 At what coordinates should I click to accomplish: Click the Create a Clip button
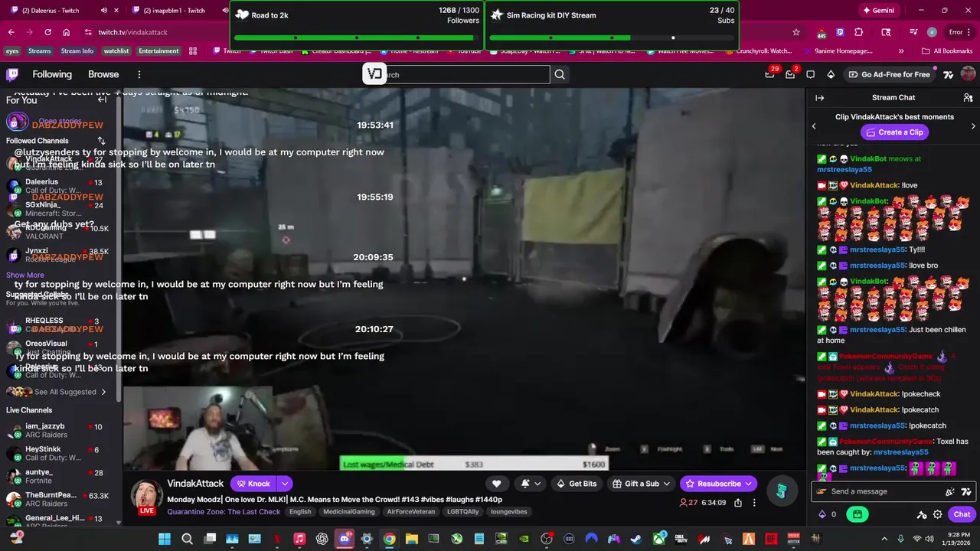coord(894,132)
